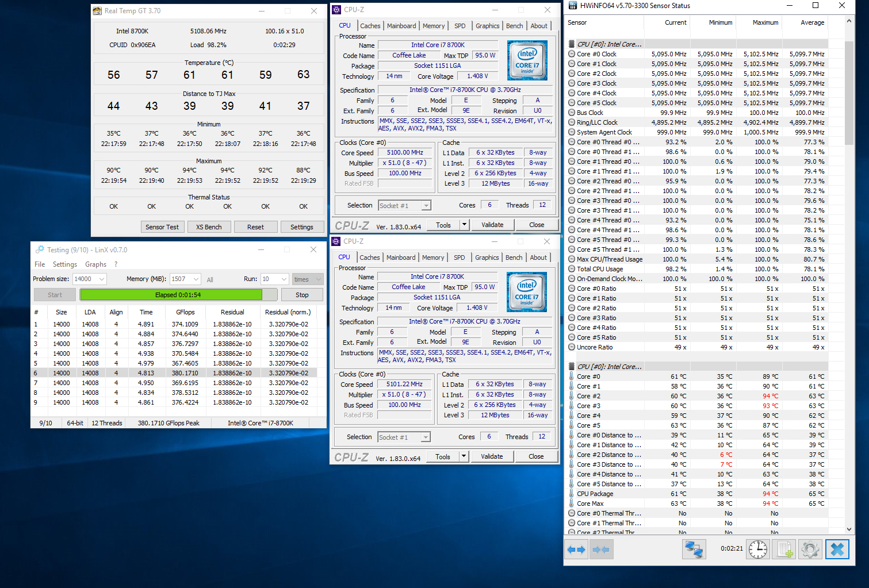Open the SPD tab in upper CPU-Z
869x588 pixels.
coord(460,26)
